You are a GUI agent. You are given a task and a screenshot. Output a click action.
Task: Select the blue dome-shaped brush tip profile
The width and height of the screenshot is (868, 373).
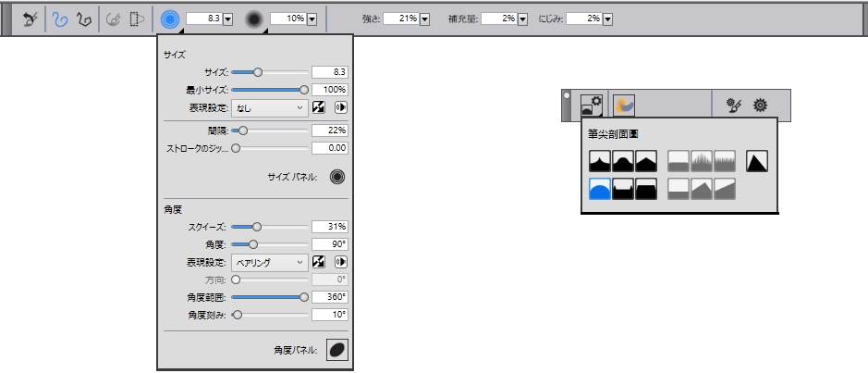point(598,190)
